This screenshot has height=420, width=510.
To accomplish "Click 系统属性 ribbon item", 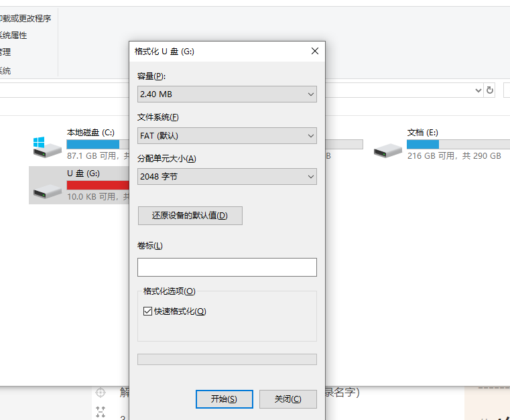I will (13, 35).
